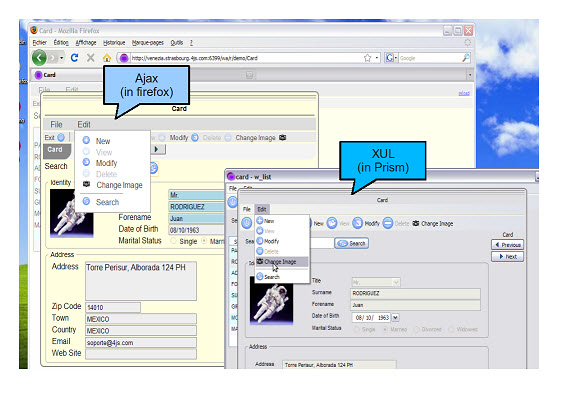This screenshot has width=562, height=397.
Task: Open Affichage menu in Firefox
Action: [x=86, y=43]
